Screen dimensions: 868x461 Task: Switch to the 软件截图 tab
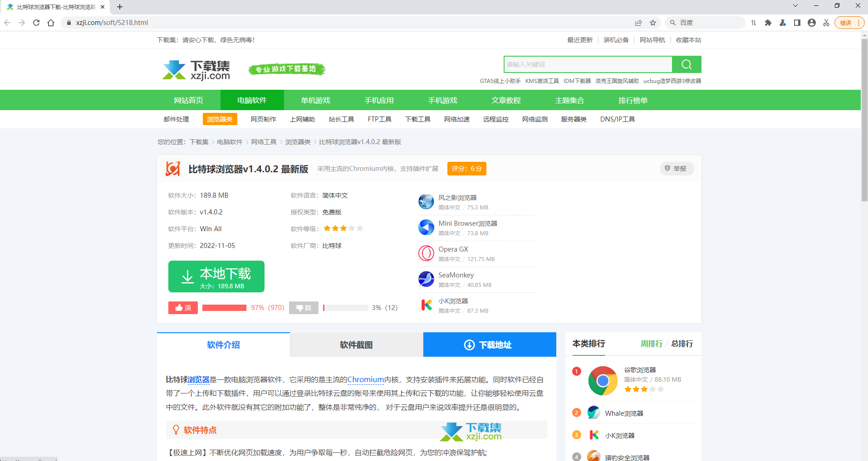coord(356,345)
